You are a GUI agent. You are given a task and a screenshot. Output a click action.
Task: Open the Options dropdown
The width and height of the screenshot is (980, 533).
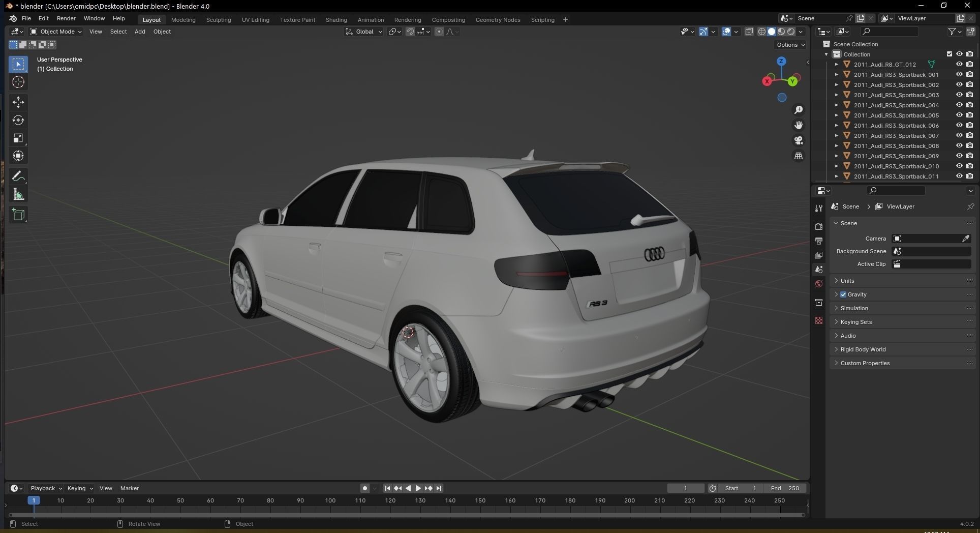791,45
